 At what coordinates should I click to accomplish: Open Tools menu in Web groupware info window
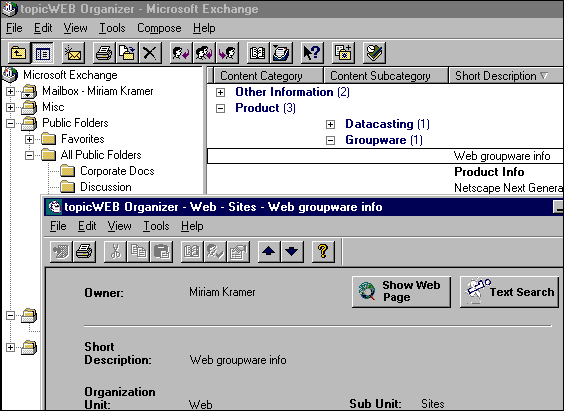(x=156, y=226)
